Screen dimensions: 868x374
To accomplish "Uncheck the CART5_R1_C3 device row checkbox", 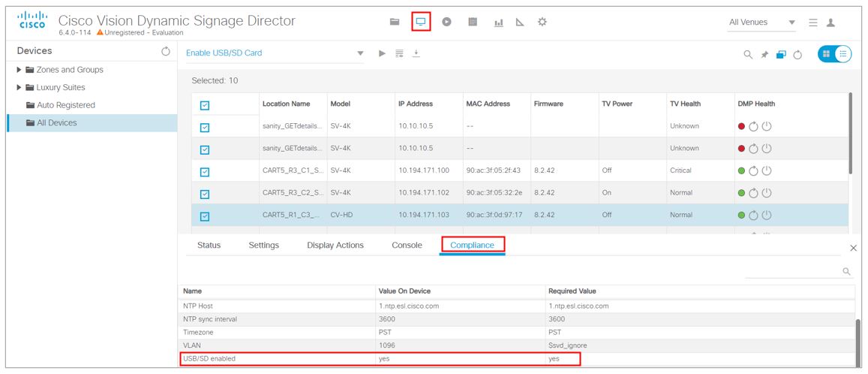I will coord(204,216).
